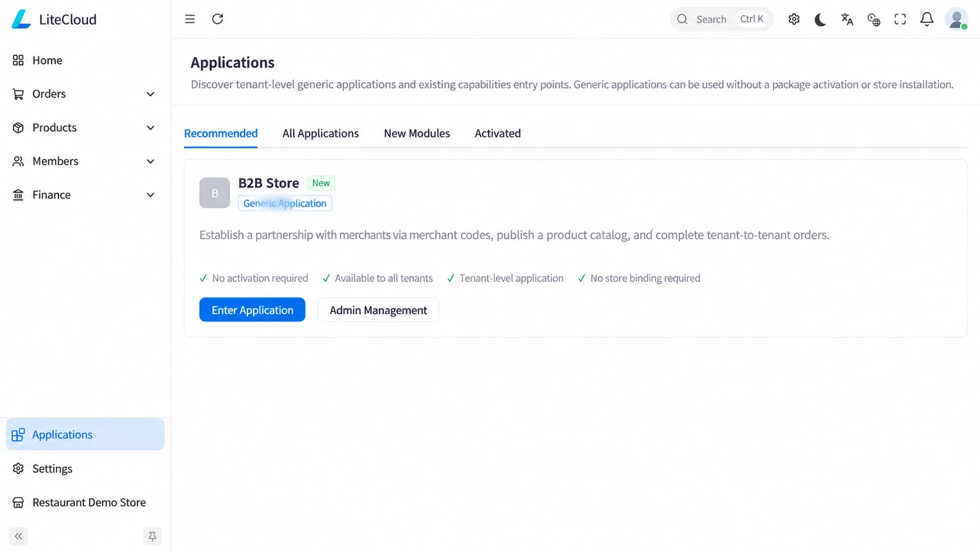The image size is (980, 552).
Task: Open the user avatar menu
Action: (x=957, y=19)
